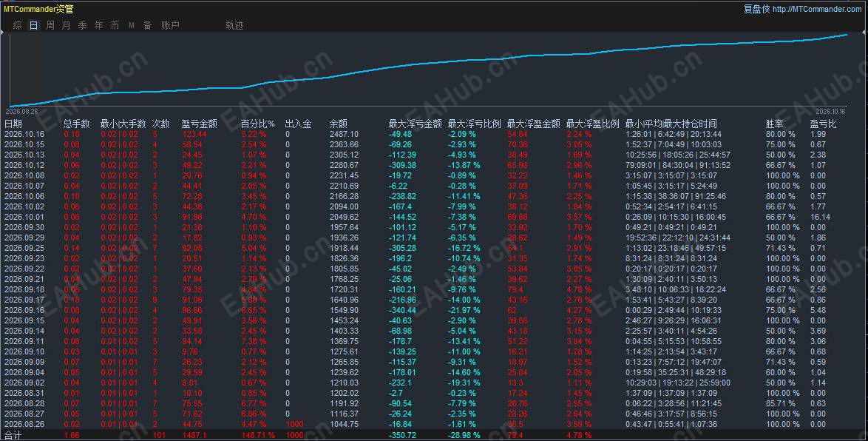Open the 币 currency tab

point(115,25)
